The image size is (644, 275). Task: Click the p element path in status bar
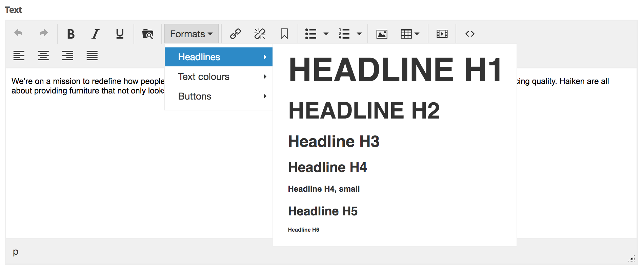click(x=16, y=252)
